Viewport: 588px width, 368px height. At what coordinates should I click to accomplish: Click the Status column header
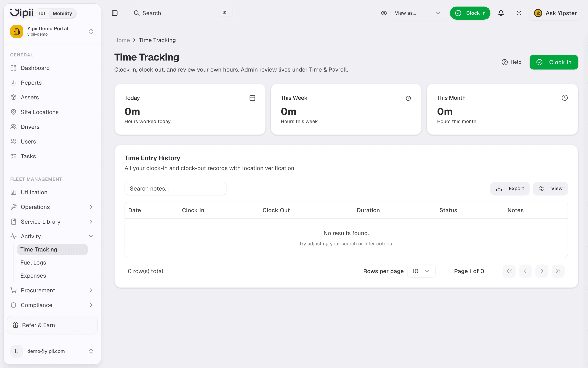click(448, 210)
